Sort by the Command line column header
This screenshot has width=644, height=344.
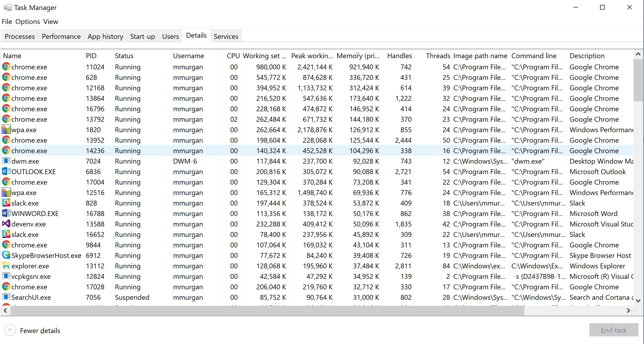pyautogui.click(x=539, y=56)
